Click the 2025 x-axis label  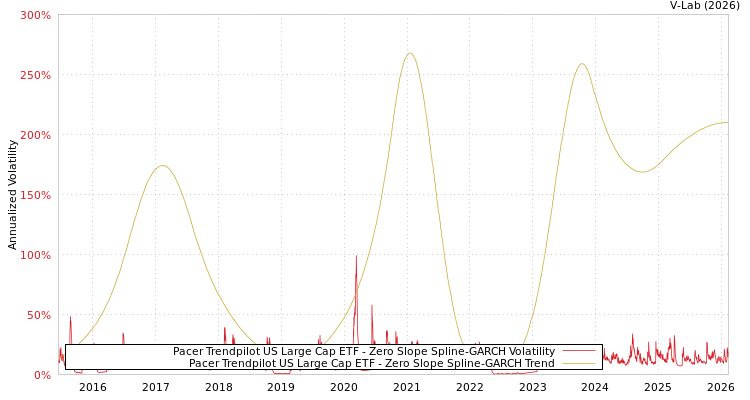point(658,387)
